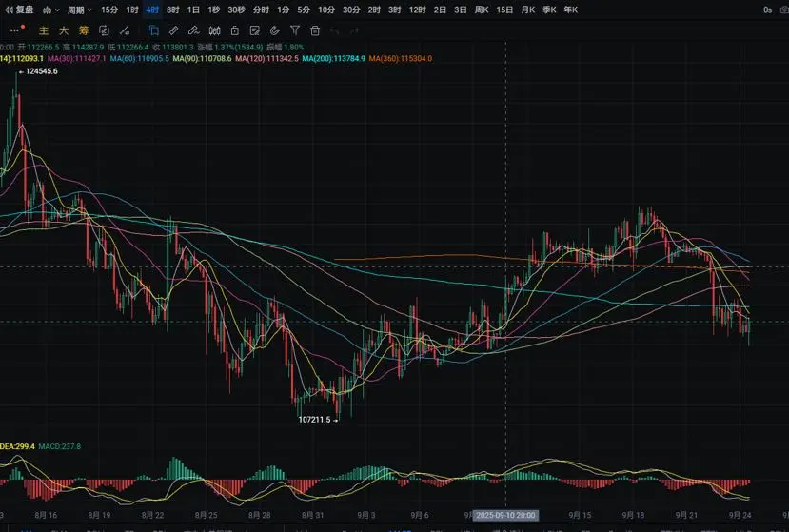Open the candlestick compare tool
The height and width of the screenshot is (532, 789).
[x=214, y=30]
